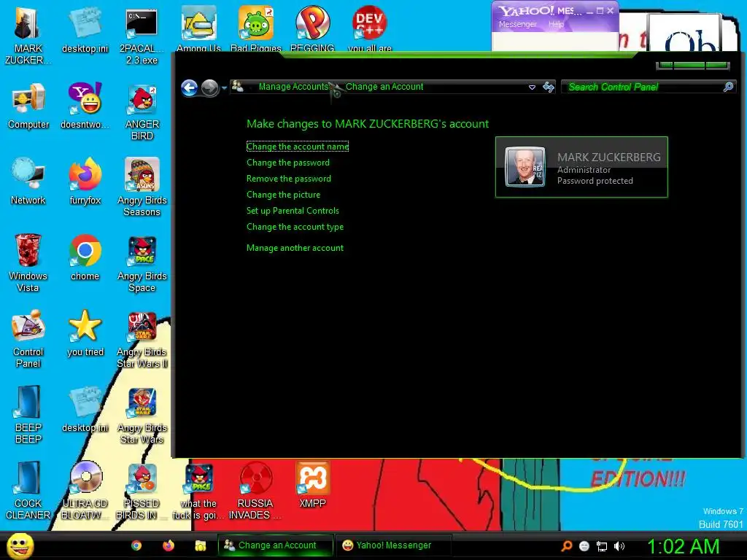Select the DEV C++ desktop shortcut

point(370,28)
